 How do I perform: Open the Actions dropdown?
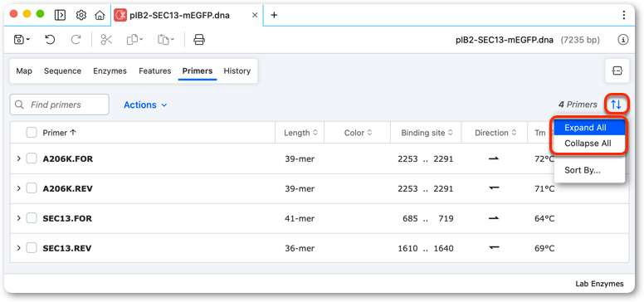[x=145, y=105]
